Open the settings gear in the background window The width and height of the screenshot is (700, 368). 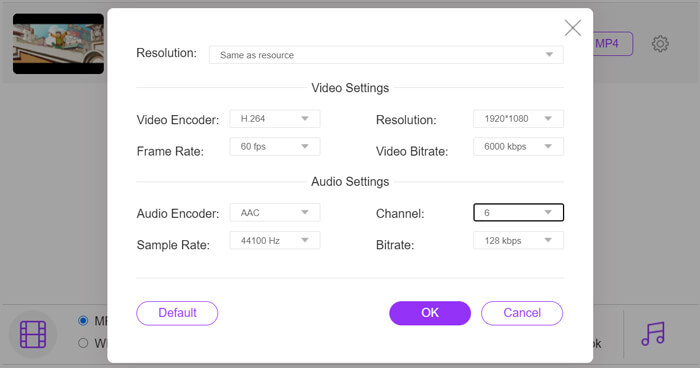[x=660, y=44]
